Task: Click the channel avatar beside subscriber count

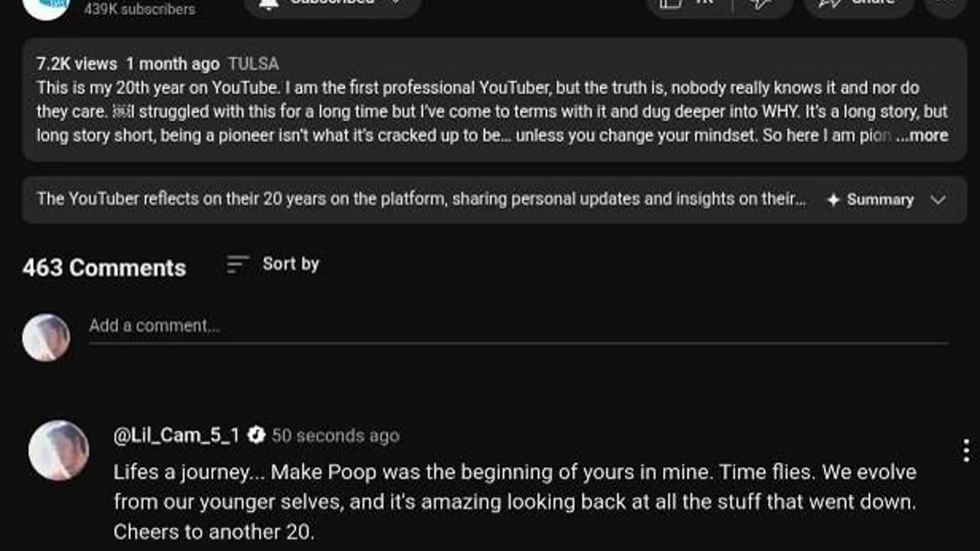Action: pos(46,6)
